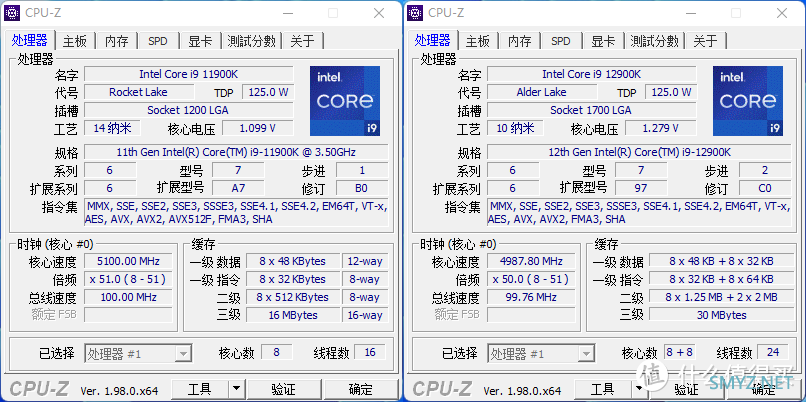Click extended model A7 value
The height and width of the screenshot is (402, 806).
tap(238, 188)
